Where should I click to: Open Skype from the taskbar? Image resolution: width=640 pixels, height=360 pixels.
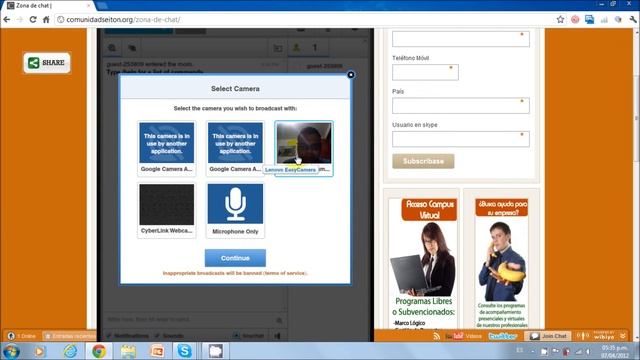tap(184, 351)
